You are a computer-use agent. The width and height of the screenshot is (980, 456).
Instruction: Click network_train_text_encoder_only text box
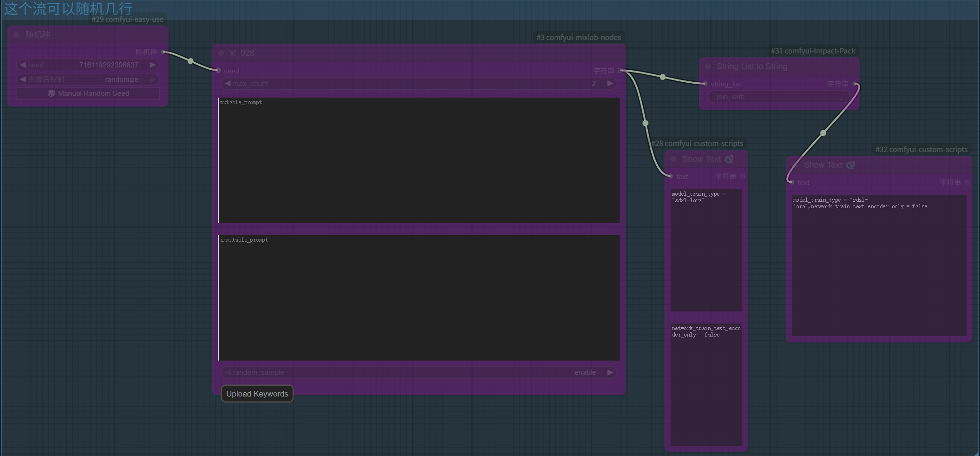pyautogui.click(x=706, y=384)
